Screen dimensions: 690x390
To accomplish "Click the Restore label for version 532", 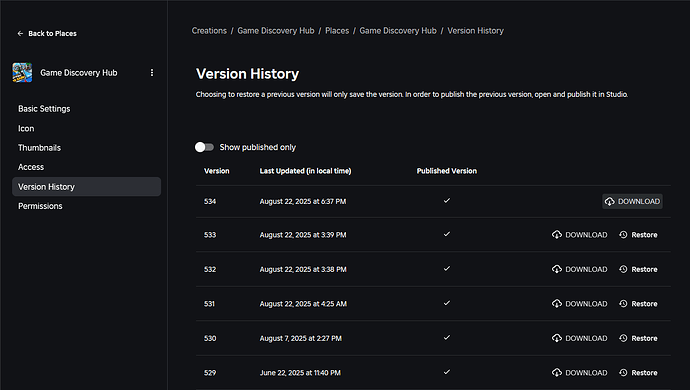I will [x=644, y=269].
